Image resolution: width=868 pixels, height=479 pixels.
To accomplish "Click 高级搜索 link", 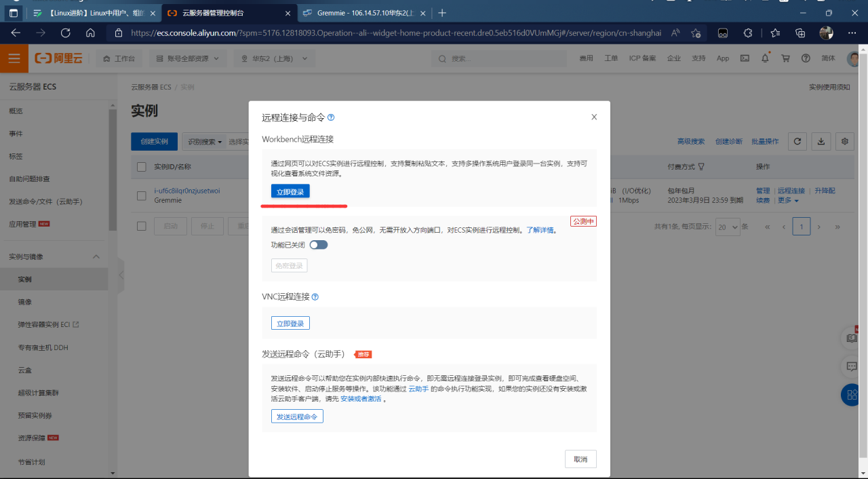I will [x=691, y=142].
